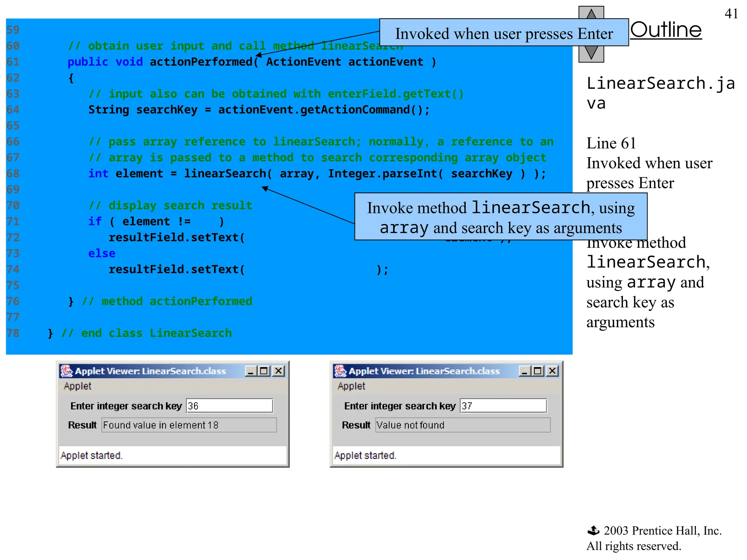Click the 'Result' label in left viewer

(x=82, y=425)
